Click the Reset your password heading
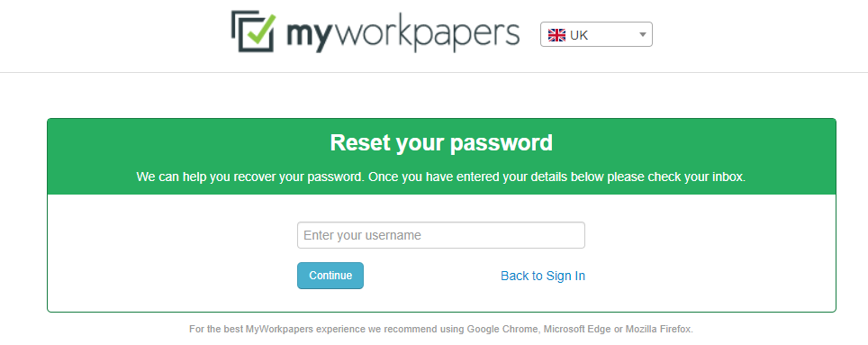Screen dimensions: 868x345 (441, 143)
